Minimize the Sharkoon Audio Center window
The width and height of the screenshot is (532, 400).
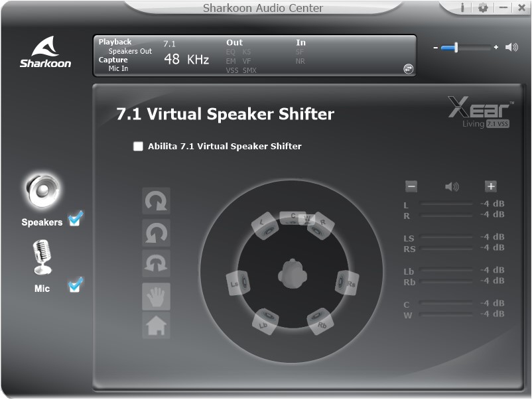pos(503,7)
